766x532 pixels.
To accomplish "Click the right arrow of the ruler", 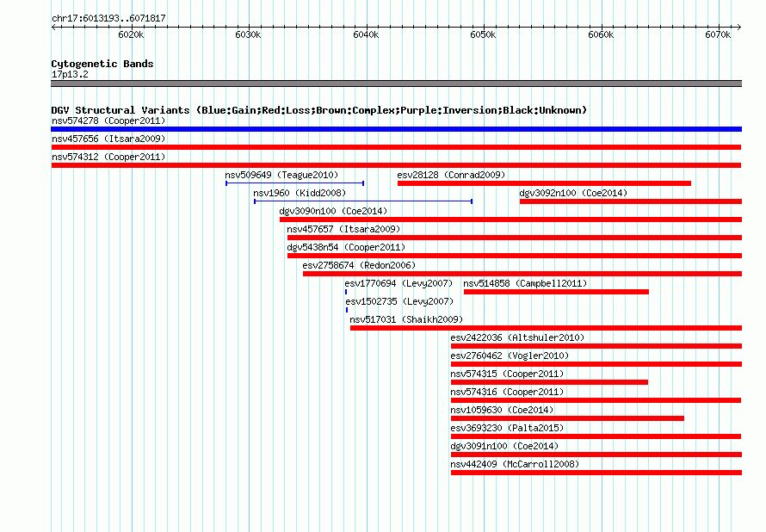I will [739, 27].
